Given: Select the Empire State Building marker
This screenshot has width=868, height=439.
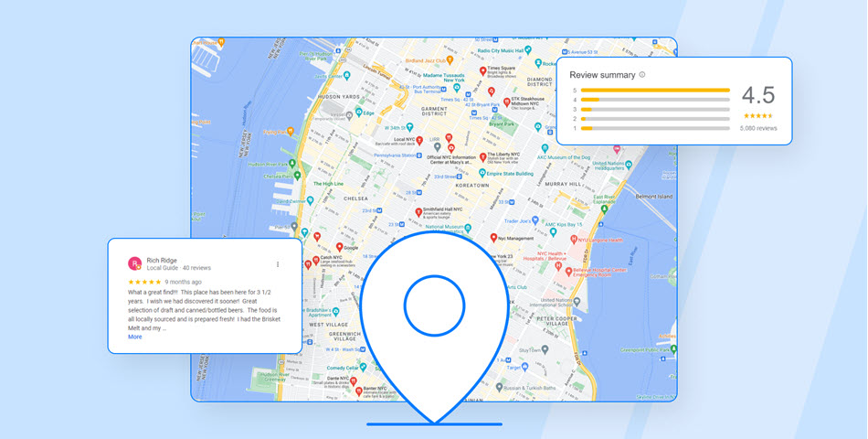Looking at the screenshot, I should click(482, 173).
